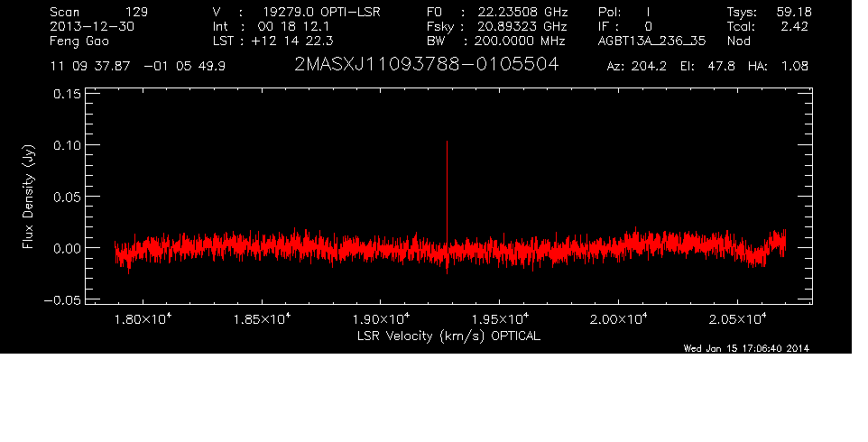
Task: Click elevation value El: 47.8
Action: [x=707, y=67]
